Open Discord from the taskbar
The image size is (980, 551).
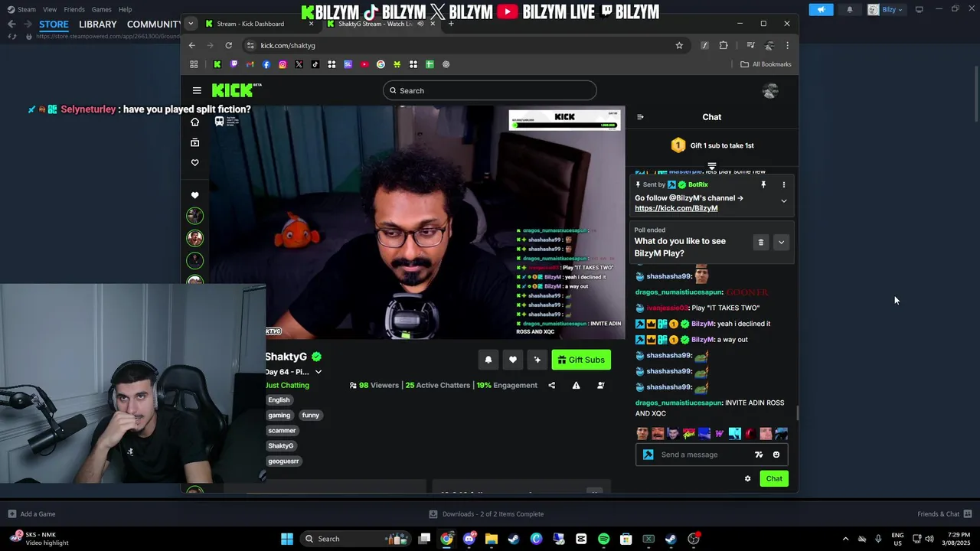469,539
